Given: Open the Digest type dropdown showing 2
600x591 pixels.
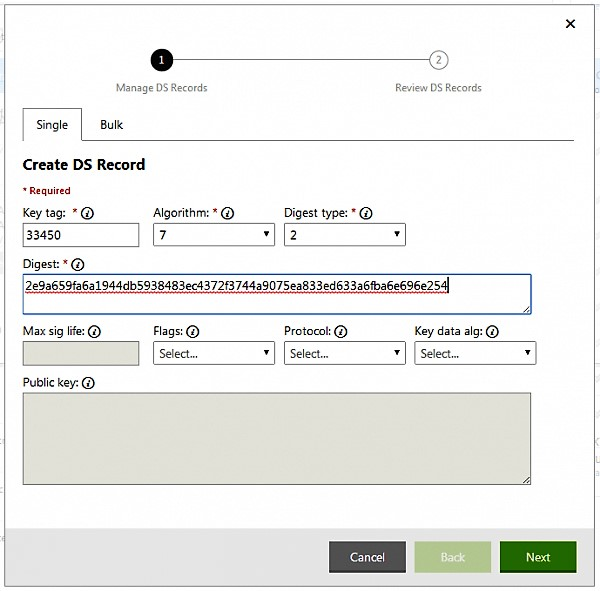Looking at the screenshot, I should (345, 235).
